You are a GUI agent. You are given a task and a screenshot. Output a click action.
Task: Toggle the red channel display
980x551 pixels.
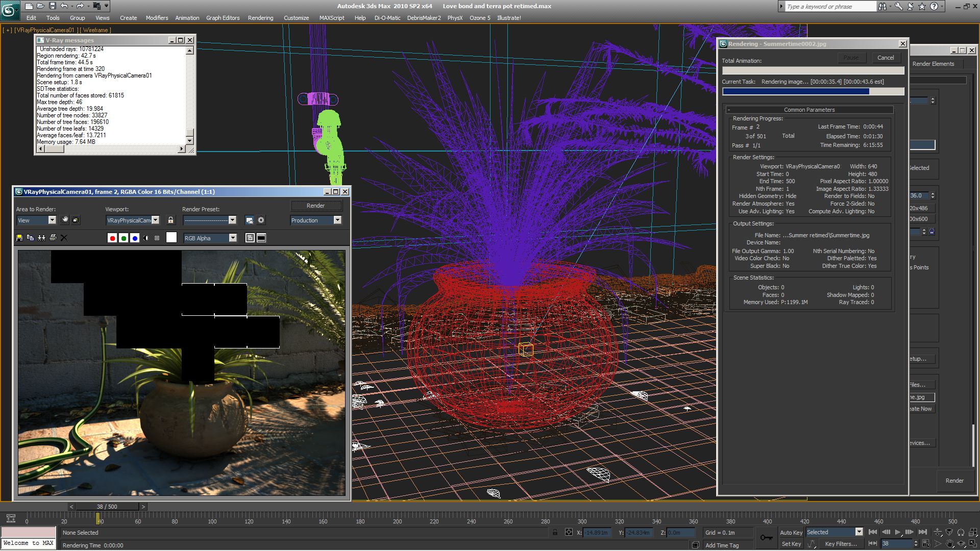tap(112, 238)
